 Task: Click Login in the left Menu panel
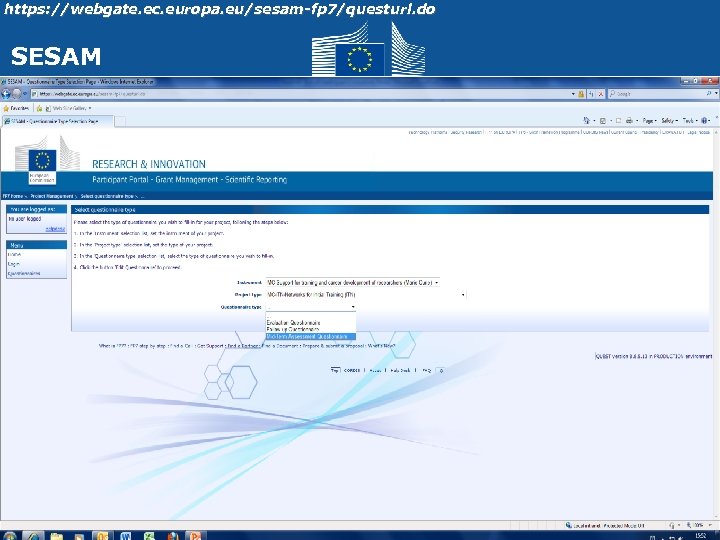(x=13, y=264)
